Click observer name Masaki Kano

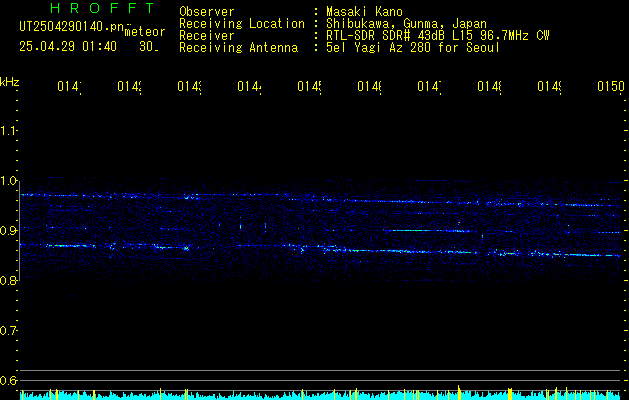pos(364,11)
